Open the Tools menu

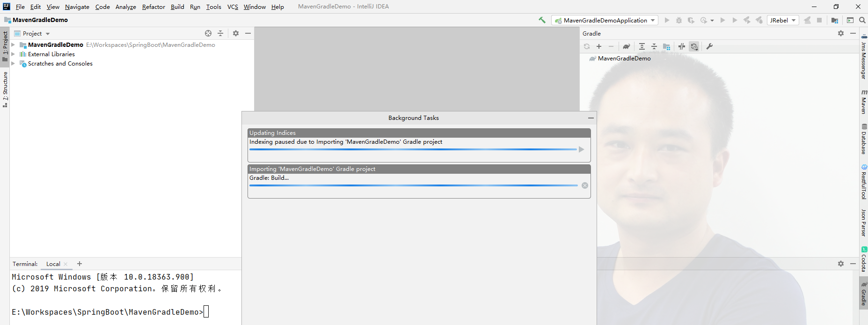(214, 7)
